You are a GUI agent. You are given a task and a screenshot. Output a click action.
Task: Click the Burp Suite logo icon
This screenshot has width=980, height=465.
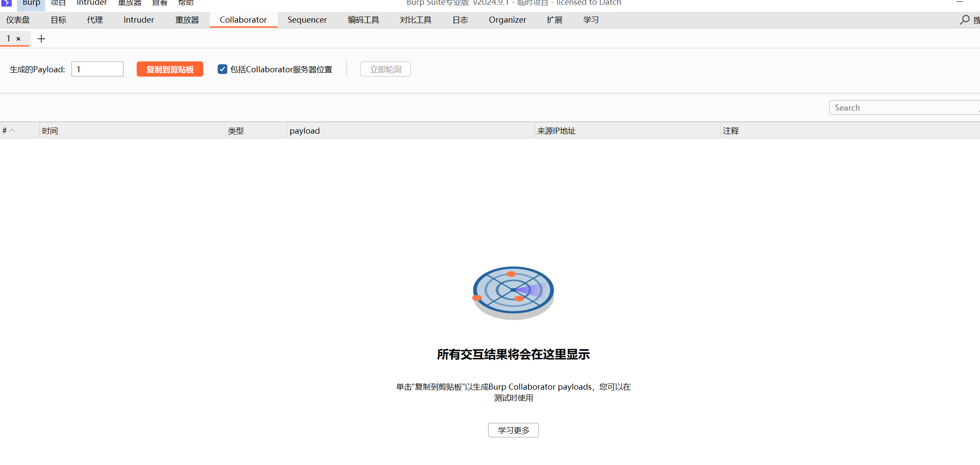click(6, 3)
